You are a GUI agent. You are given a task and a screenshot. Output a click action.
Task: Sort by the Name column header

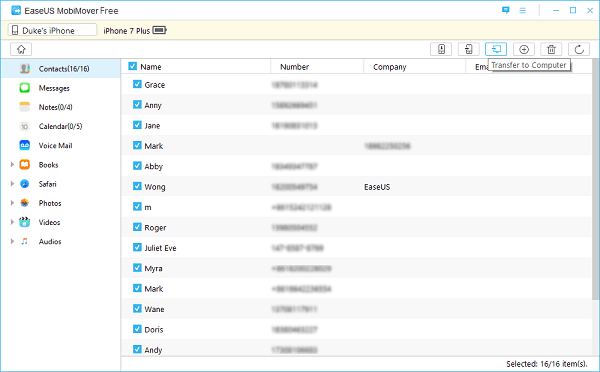pos(151,67)
